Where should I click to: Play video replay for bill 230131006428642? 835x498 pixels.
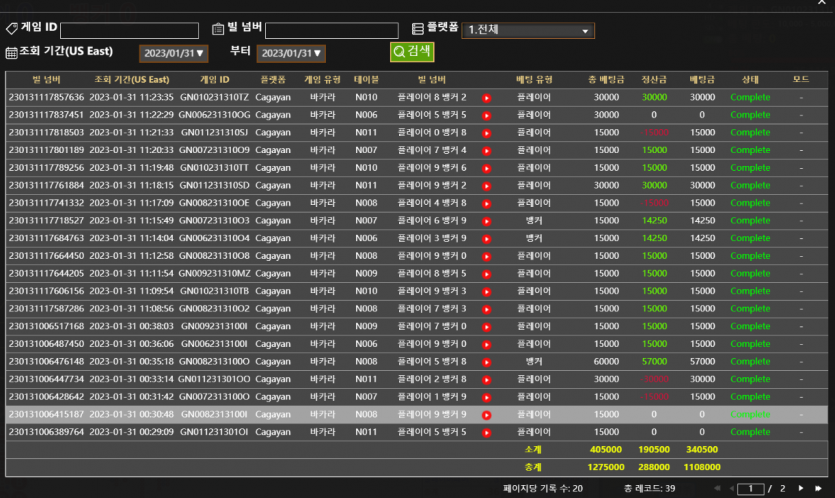coord(486,397)
